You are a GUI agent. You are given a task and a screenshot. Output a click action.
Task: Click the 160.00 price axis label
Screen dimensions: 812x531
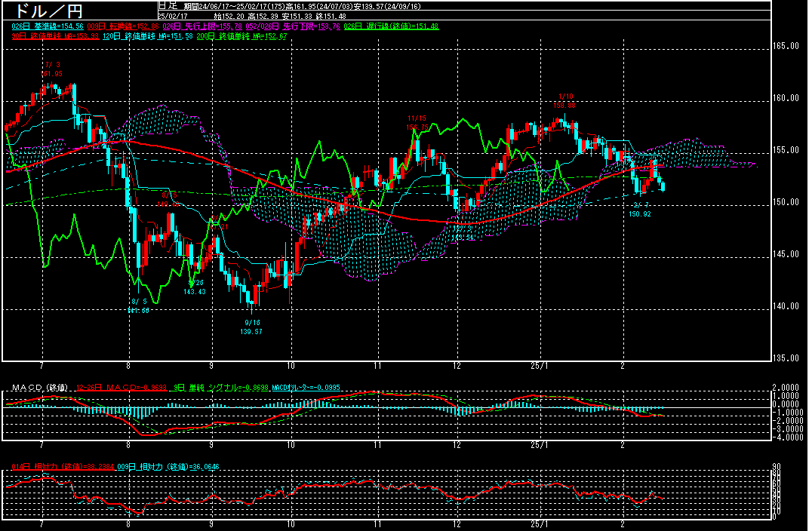[x=786, y=98]
